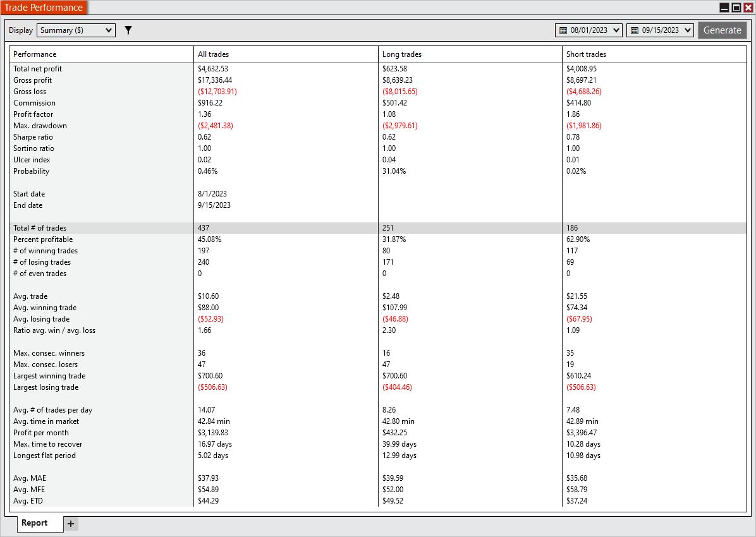Switch to the Report tab
The height and width of the screenshot is (537, 756).
click(x=35, y=523)
